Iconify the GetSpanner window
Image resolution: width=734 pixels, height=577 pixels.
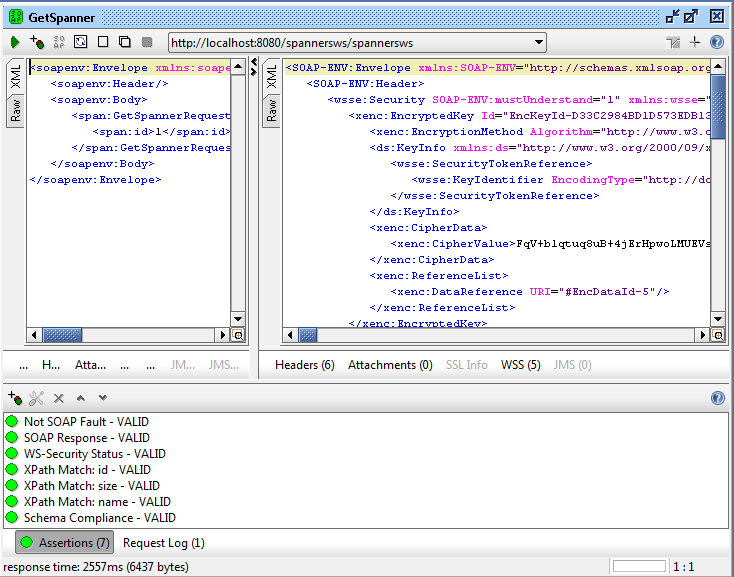(673, 17)
